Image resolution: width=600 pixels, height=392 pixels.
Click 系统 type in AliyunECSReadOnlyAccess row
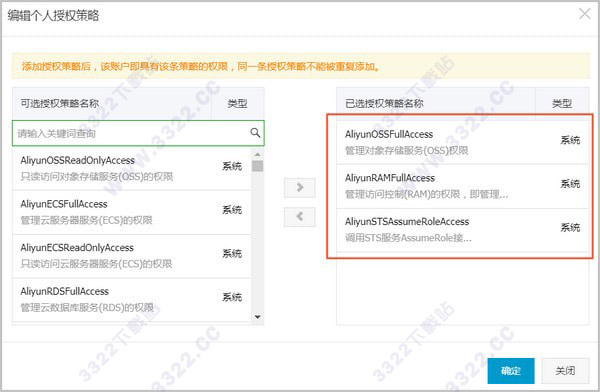[x=232, y=253]
